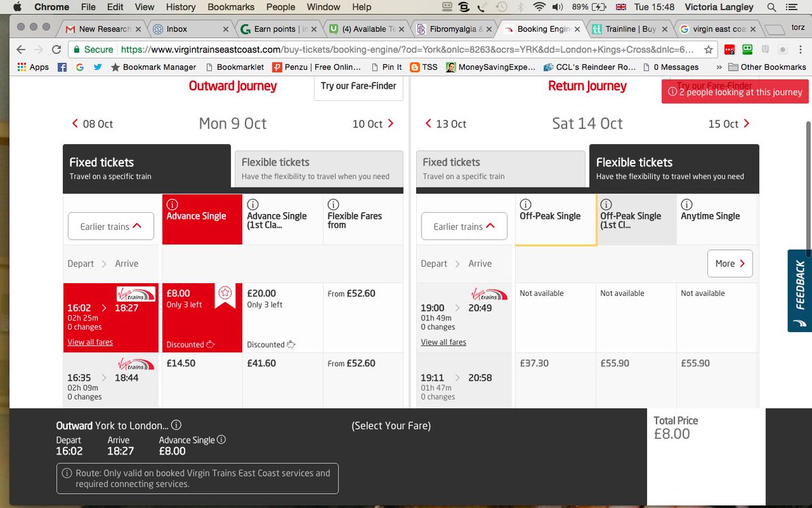Switch to the Trainline tab
812x508 pixels.
coord(628,29)
